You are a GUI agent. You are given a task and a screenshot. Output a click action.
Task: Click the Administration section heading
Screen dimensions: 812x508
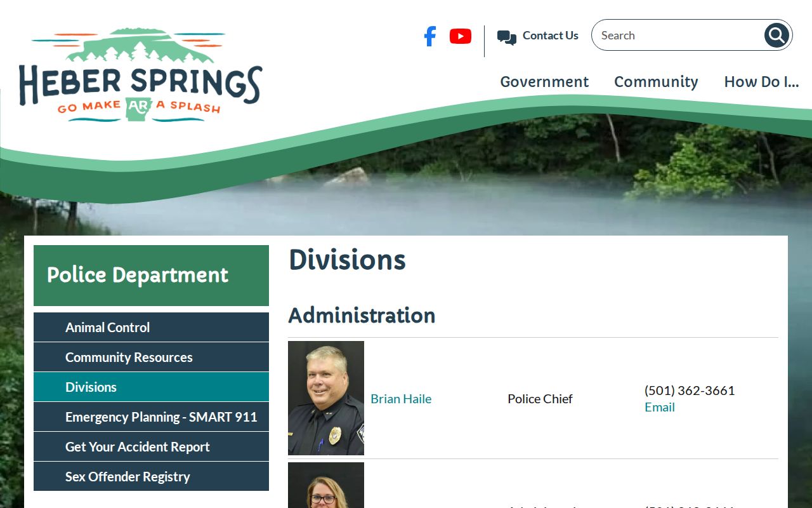coord(362,315)
